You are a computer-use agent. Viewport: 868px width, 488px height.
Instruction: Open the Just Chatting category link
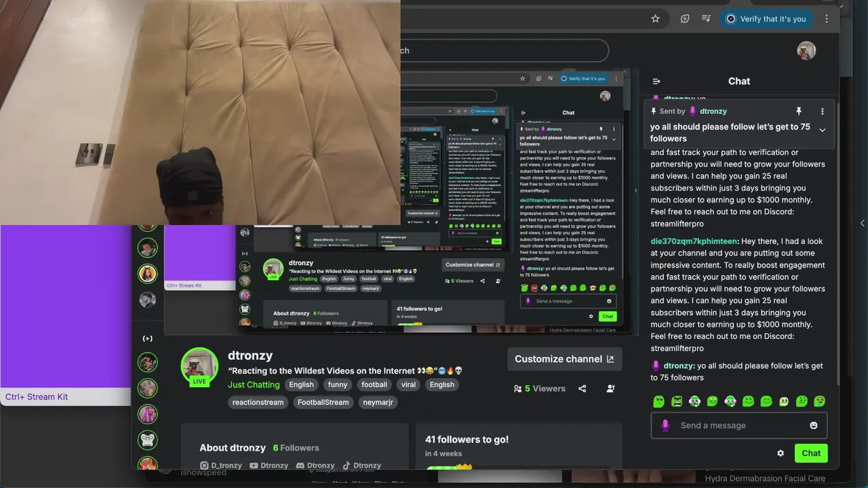[x=254, y=385]
